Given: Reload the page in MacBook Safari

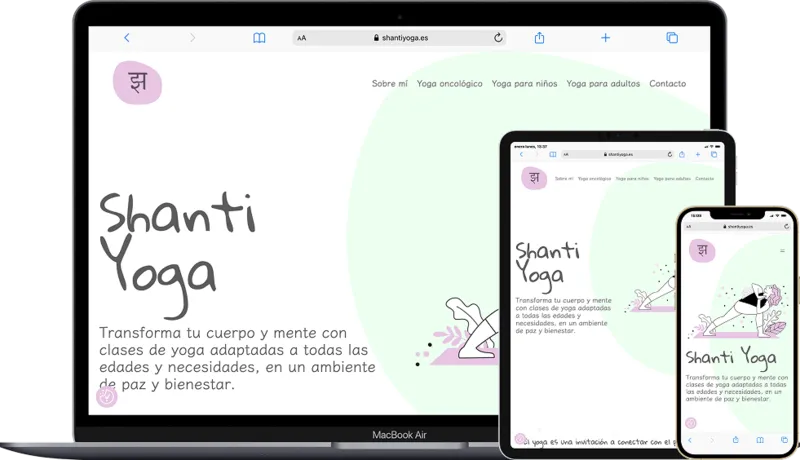Looking at the screenshot, I should click(498, 37).
